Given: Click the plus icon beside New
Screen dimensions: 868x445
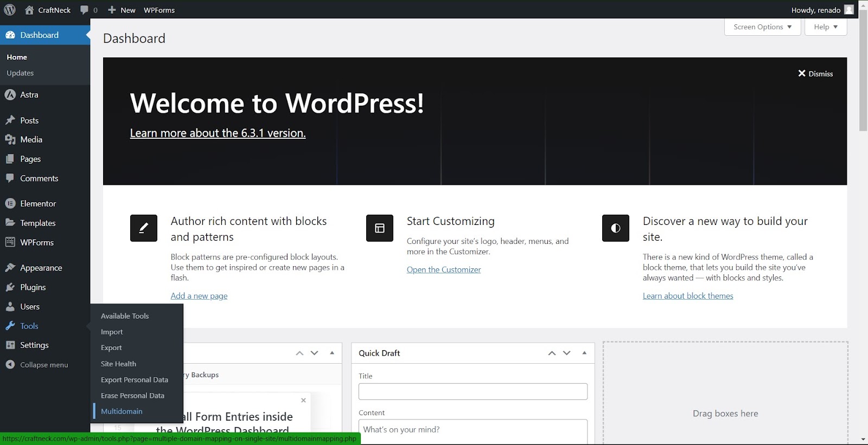Looking at the screenshot, I should pos(112,10).
